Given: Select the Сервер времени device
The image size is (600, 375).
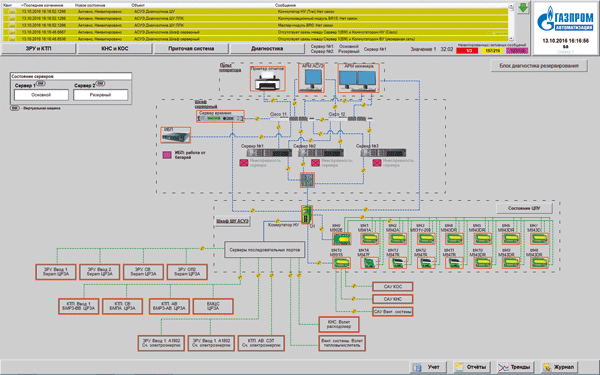Looking at the screenshot, I should pos(220,116).
